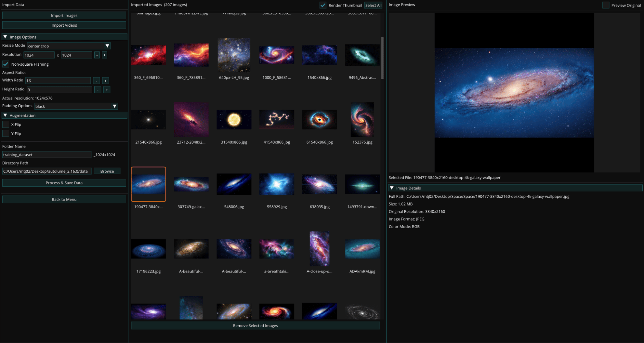Click the Folder Name input field
The height and width of the screenshot is (343, 644).
[47, 155]
